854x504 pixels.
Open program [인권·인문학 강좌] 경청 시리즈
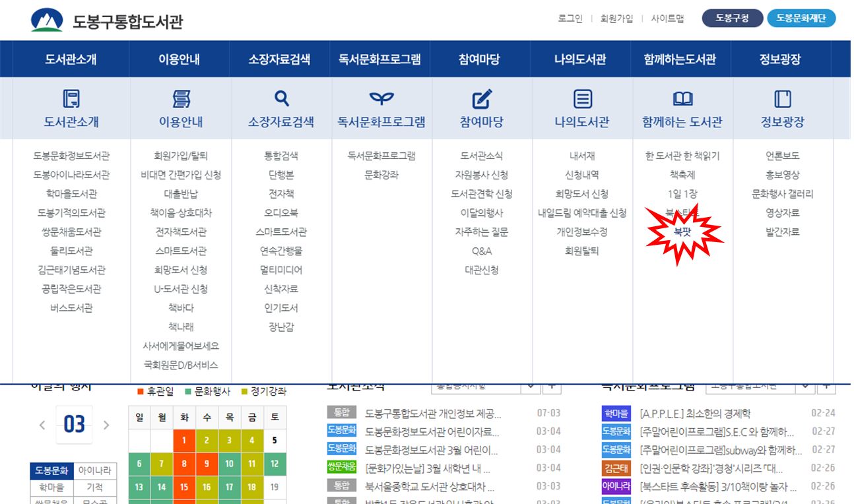(x=711, y=468)
